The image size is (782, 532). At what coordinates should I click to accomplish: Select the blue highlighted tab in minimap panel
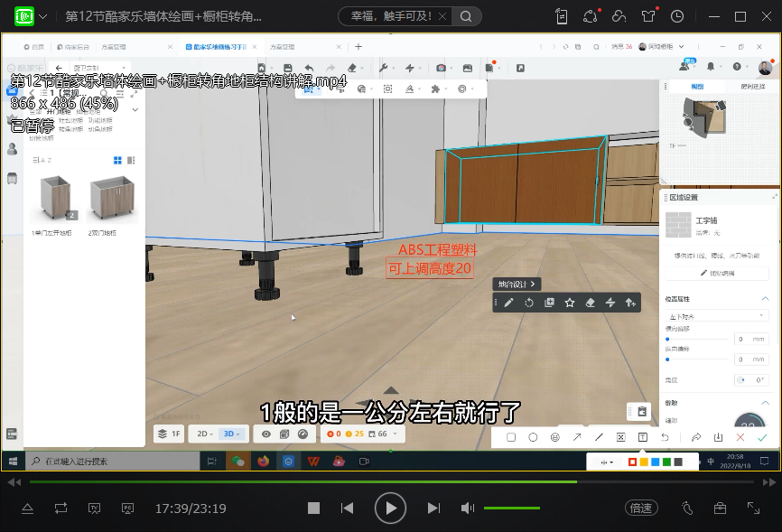tap(697, 87)
